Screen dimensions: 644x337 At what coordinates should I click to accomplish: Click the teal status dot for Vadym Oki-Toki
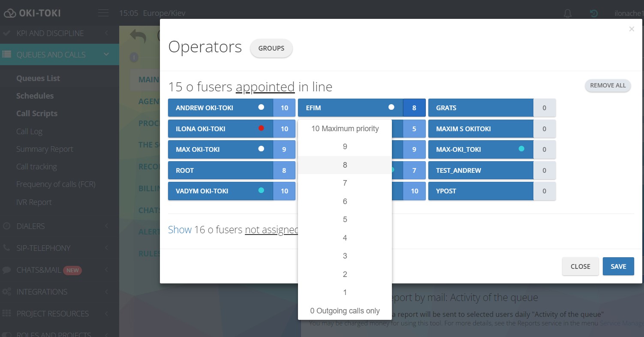point(261,190)
